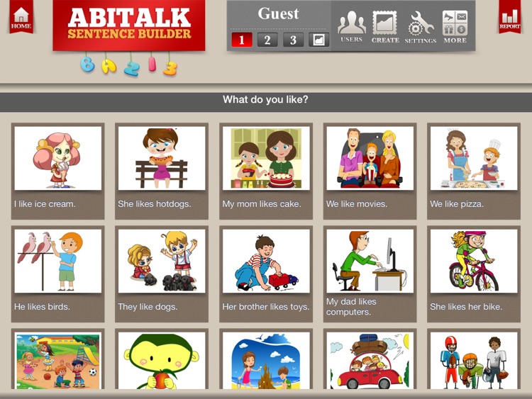Image resolution: width=532 pixels, height=399 pixels.
Task: Open the family in red car picture
Action: pos(370,361)
